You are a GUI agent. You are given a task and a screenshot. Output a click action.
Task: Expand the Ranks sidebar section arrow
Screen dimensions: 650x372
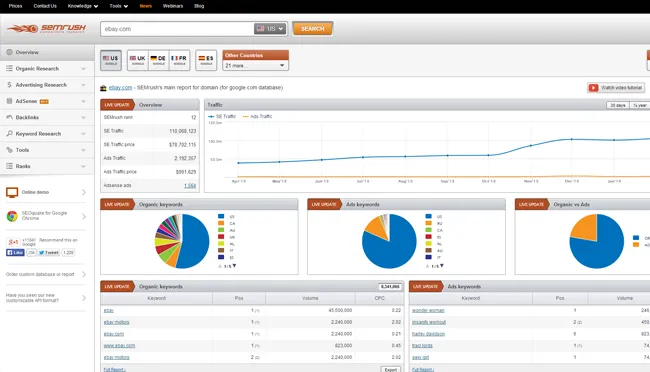coord(83,166)
